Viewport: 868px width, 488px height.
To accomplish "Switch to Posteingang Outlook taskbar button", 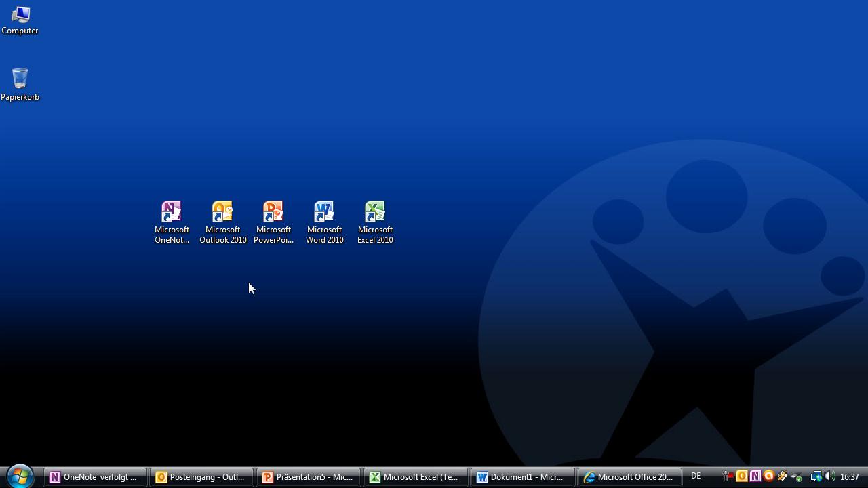I will pyautogui.click(x=201, y=477).
